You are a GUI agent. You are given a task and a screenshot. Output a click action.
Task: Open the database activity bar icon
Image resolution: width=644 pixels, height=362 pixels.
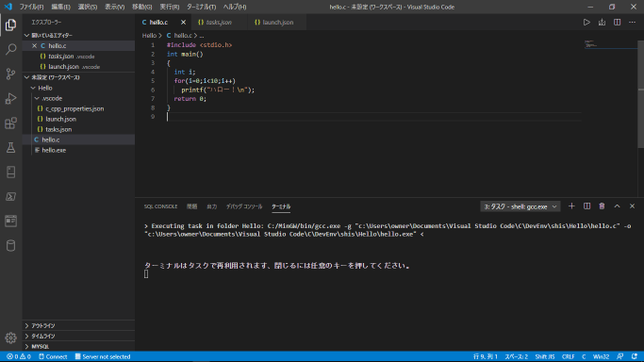10,245
